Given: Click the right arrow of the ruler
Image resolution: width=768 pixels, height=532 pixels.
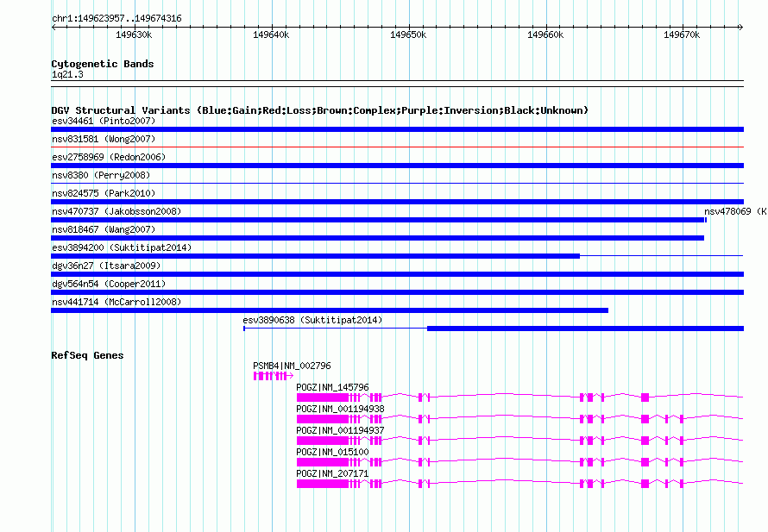Looking at the screenshot, I should pyautogui.click(x=740, y=28).
